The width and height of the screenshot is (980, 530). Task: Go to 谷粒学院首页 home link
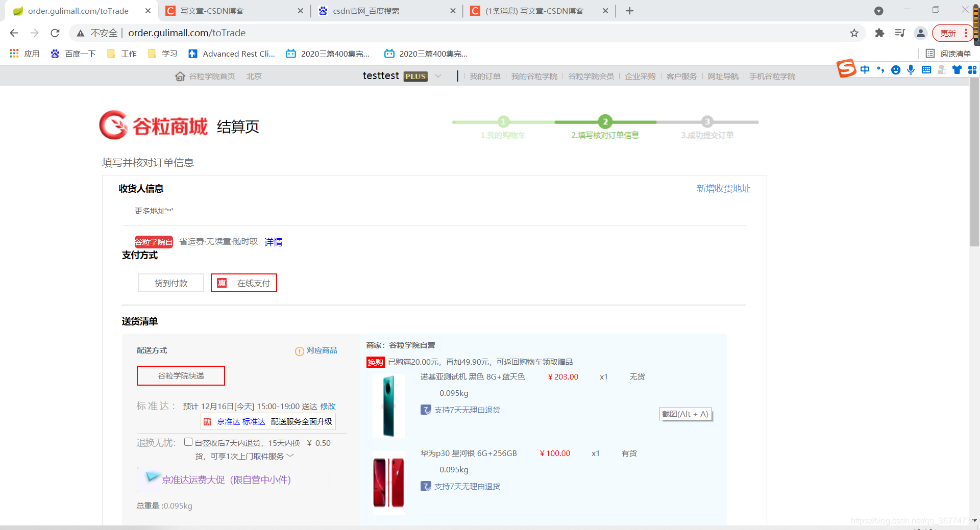(205, 76)
